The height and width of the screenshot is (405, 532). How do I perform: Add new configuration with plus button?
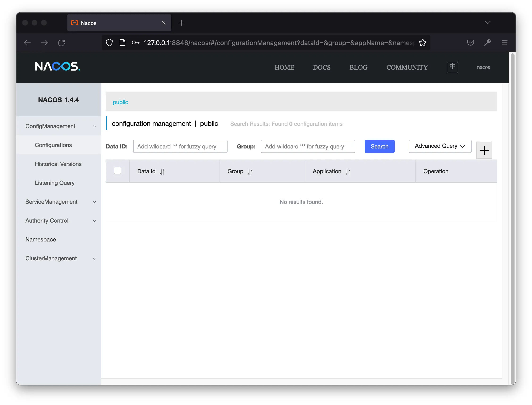[484, 150]
